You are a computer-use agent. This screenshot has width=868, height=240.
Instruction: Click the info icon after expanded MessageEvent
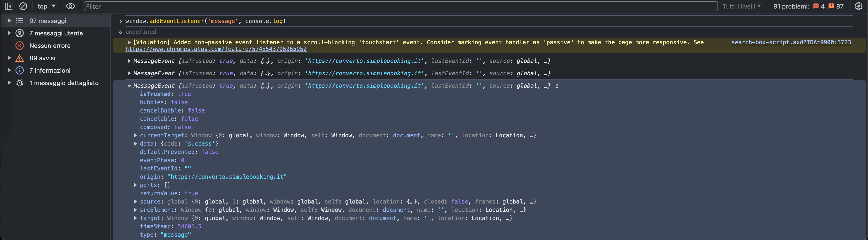557,86
